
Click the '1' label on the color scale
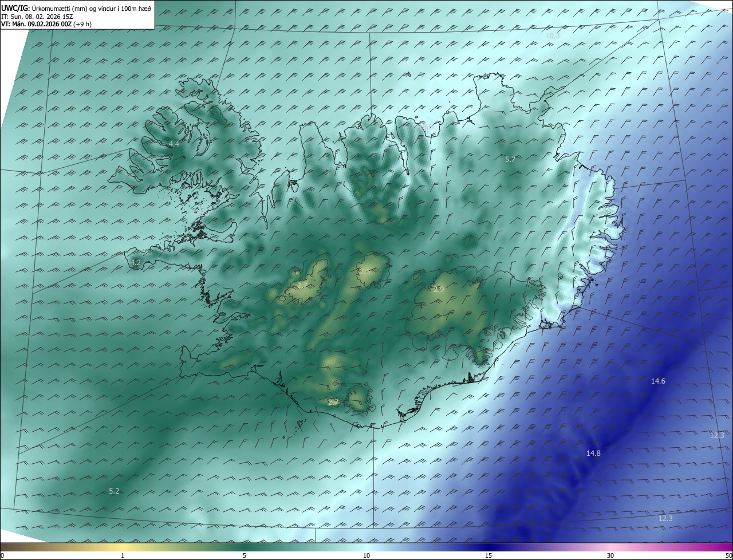tap(123, 555)
